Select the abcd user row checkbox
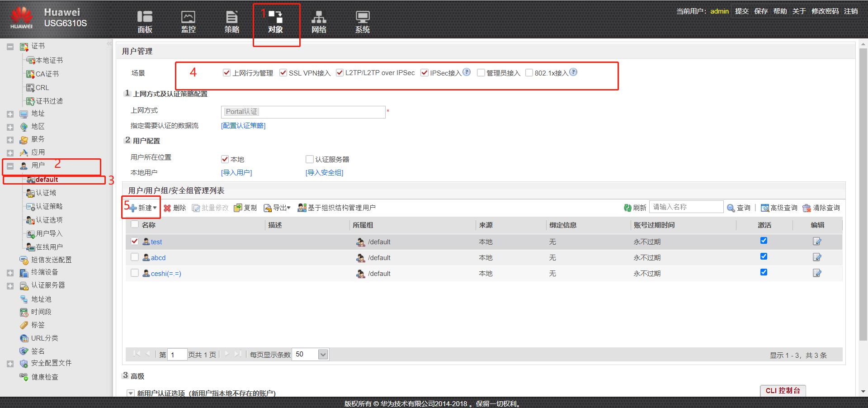Image resolution: width=868 pixels, height=408 pixels. coord(134,257)
